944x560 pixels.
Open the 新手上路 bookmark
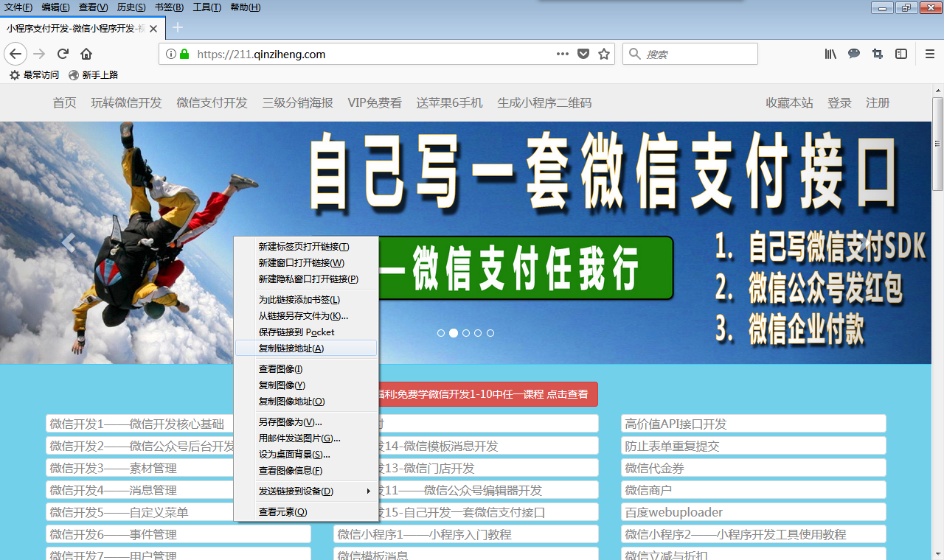[93, 75]
